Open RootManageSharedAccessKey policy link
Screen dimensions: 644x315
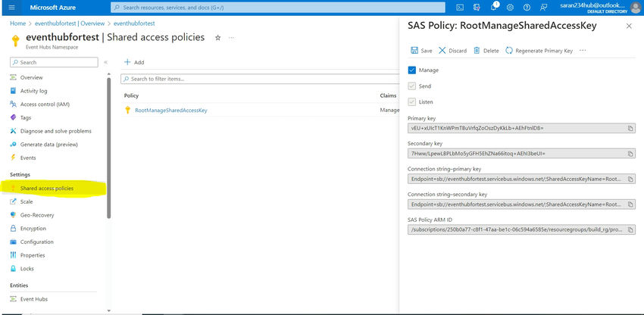click(171, 110)
